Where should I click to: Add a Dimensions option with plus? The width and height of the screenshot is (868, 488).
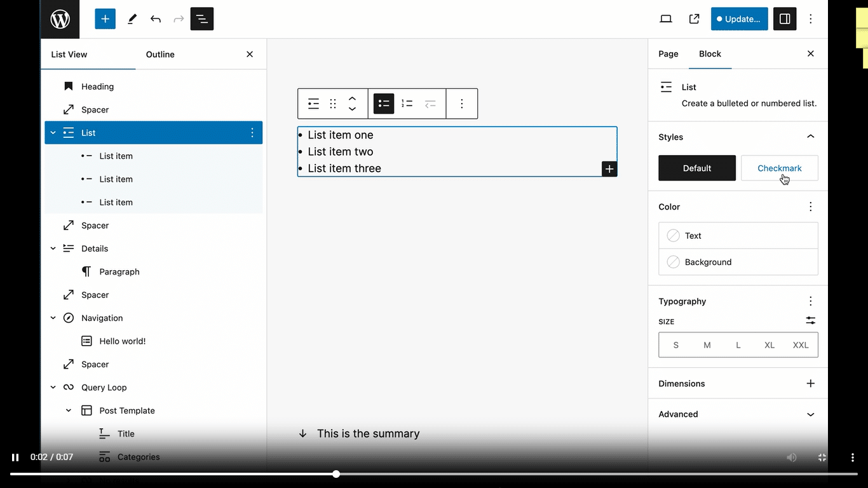point(811,384)
